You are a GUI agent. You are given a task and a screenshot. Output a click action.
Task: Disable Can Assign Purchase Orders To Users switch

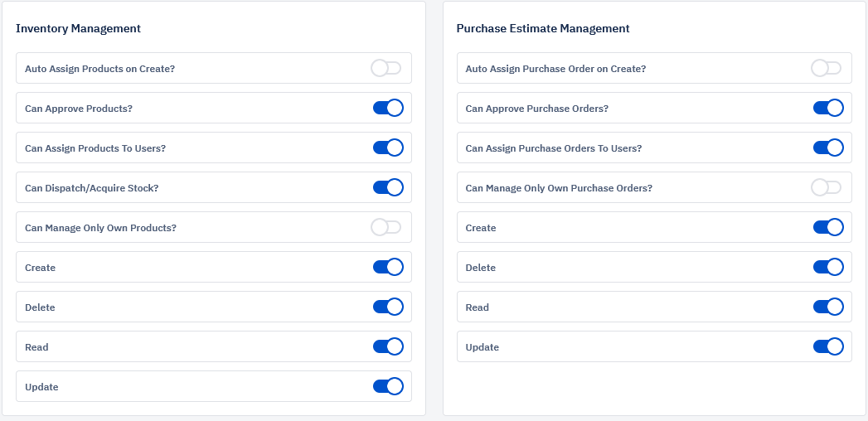click(x=828, y=148)
